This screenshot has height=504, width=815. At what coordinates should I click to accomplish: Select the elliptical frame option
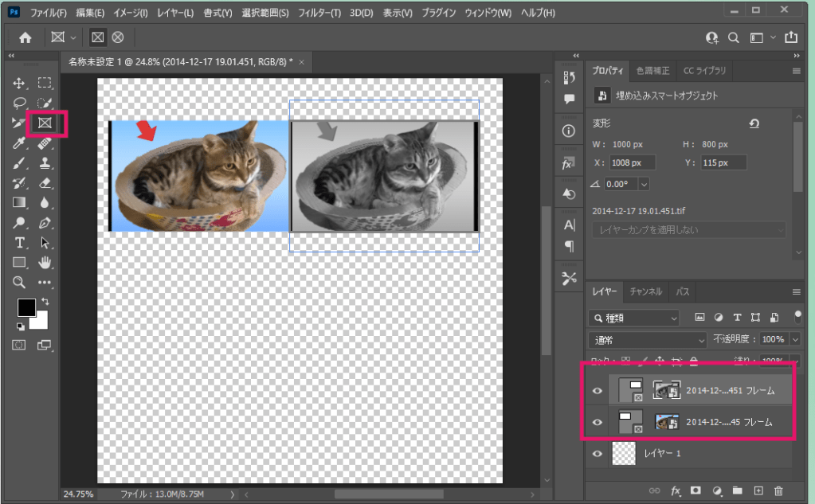pos(118,37)
